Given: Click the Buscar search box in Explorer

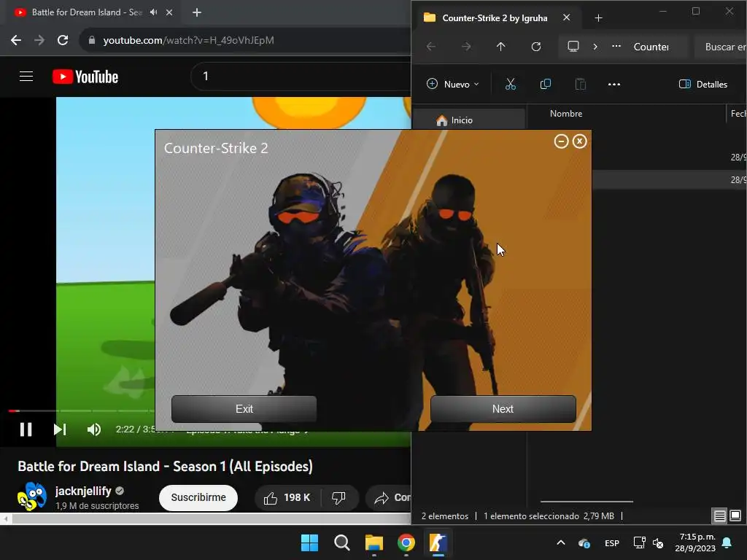Looking at the screenshot, I should 721,47.
